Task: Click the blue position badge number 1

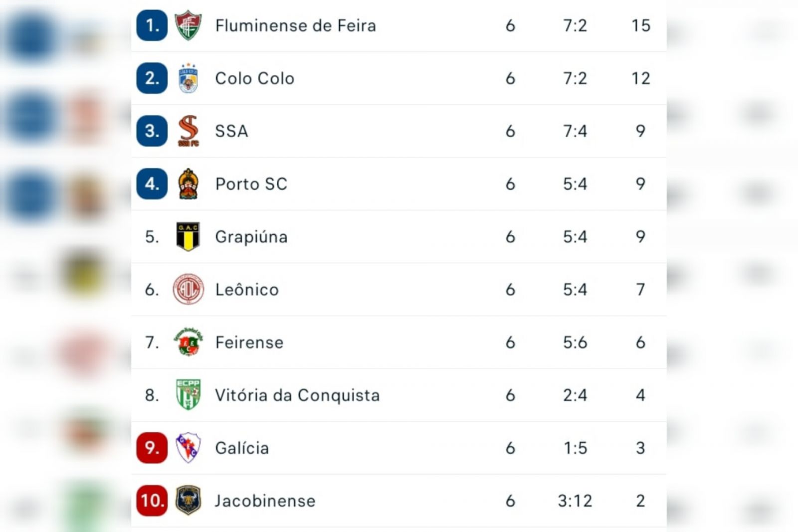Action: pyautogui.click(x=152, y=25)
